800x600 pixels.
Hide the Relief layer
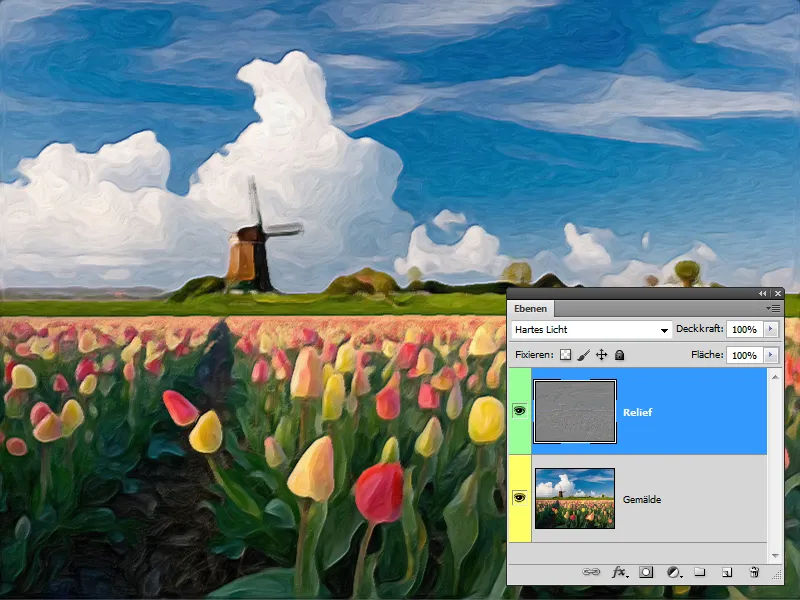click(519, 411)
